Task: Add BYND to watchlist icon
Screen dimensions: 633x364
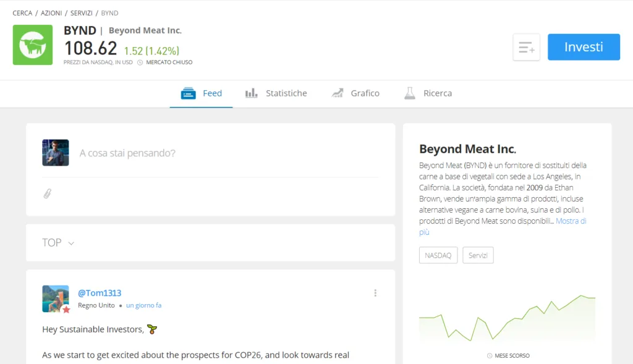Action: pos(526,47)
